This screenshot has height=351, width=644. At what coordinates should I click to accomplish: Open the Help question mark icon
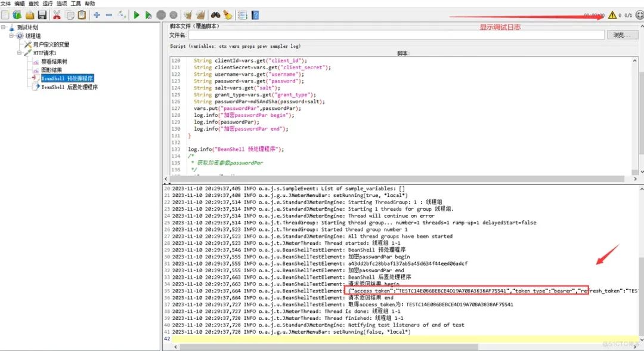coord(255,15)
